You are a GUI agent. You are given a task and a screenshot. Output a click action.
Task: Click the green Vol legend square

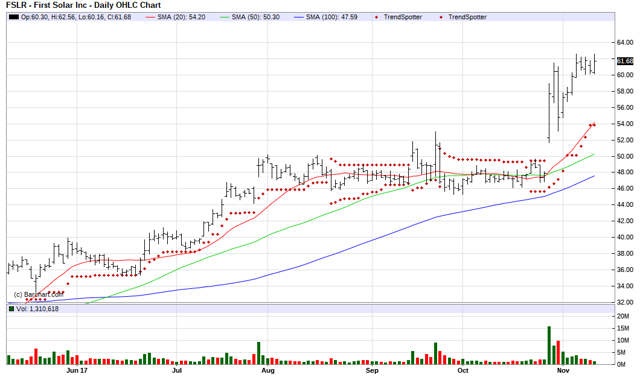11,309
